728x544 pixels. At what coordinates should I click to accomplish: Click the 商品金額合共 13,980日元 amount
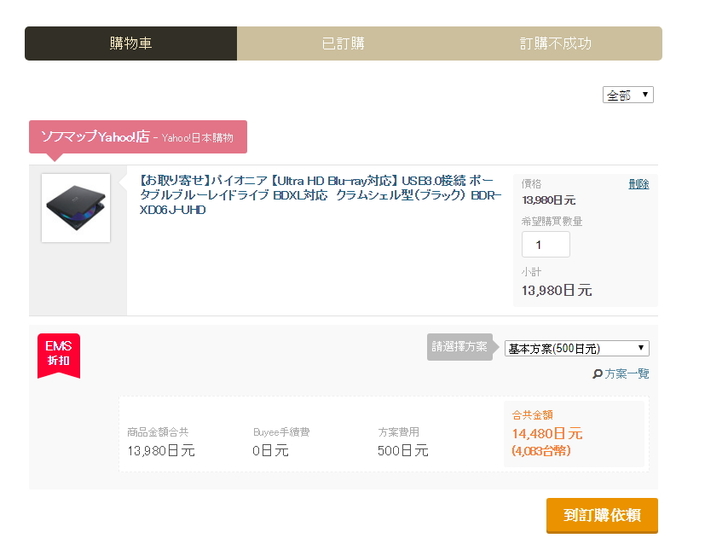(x=161, y=451)
